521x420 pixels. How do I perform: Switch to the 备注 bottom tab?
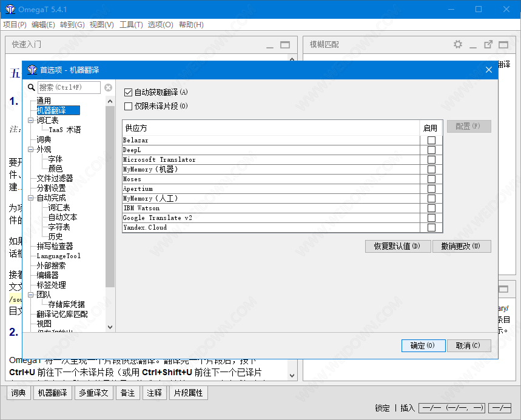127,393
